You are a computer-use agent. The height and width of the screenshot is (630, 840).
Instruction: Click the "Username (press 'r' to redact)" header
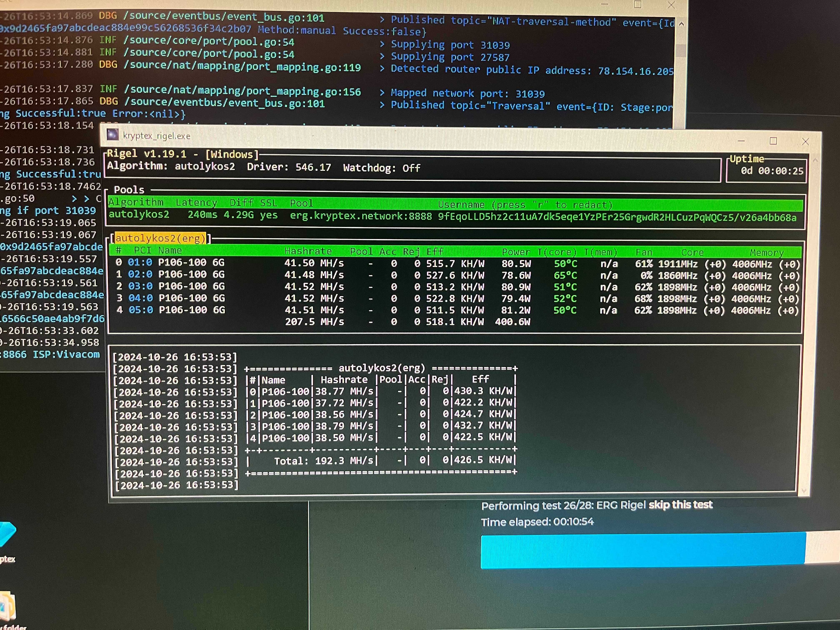(525, 205)
